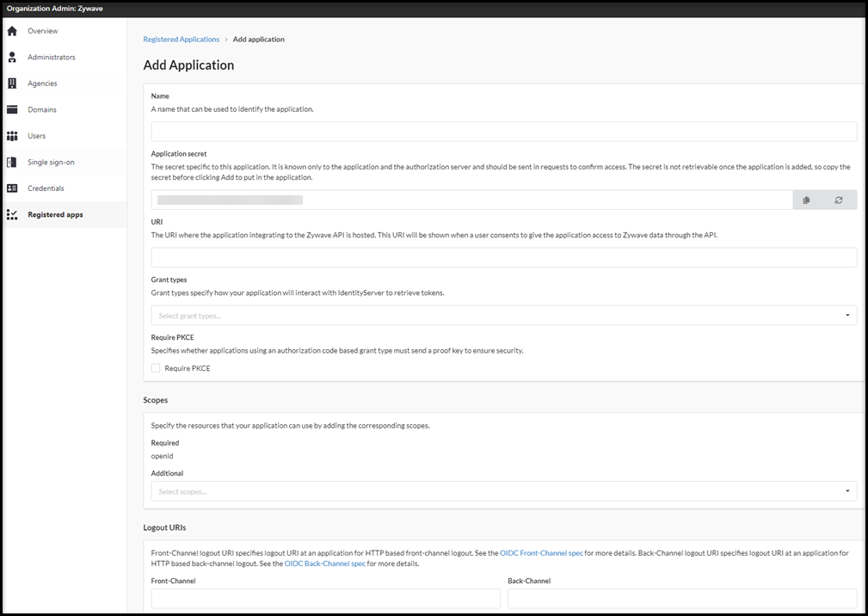Click the Administrators person icon

(11, 57)
